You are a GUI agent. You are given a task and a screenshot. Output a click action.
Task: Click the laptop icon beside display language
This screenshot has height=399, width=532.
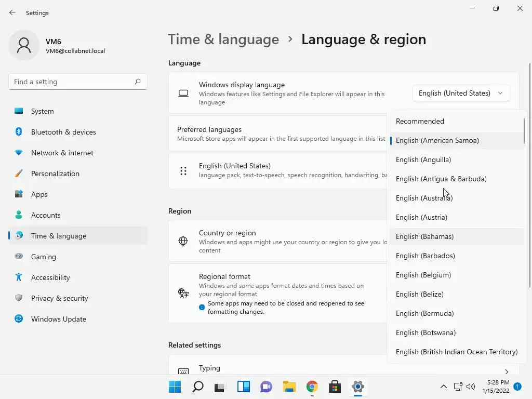(183, 94)
